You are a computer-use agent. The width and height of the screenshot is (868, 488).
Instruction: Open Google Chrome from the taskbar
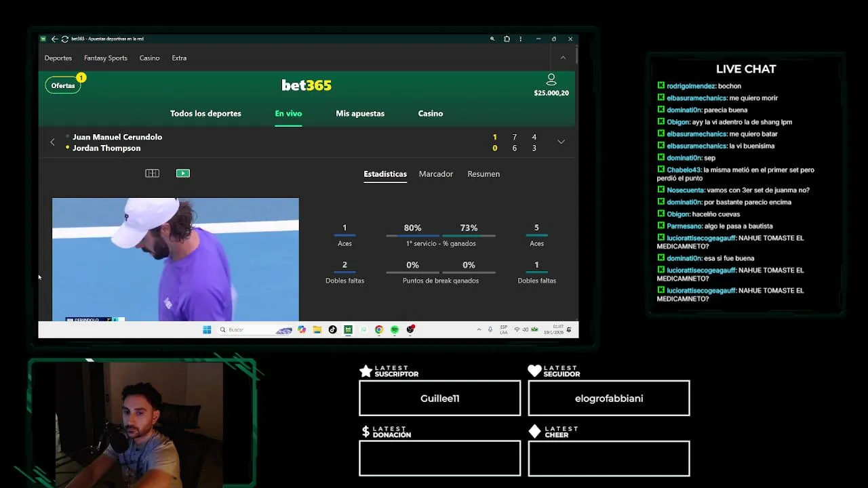[x=379, y=330]
